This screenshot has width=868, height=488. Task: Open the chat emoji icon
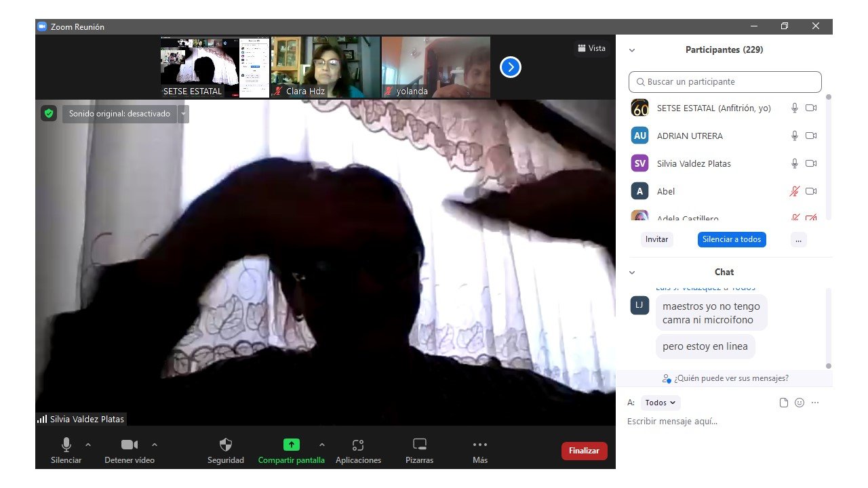[800, 403]
